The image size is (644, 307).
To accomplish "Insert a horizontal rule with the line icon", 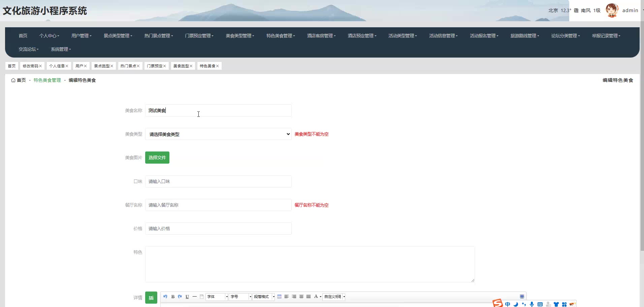I will tap(195, 297).
